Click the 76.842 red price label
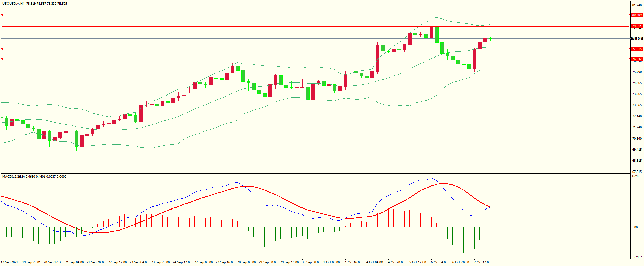Image resolution: width=644 pixels, height=266 pixels. pos(637,59)
